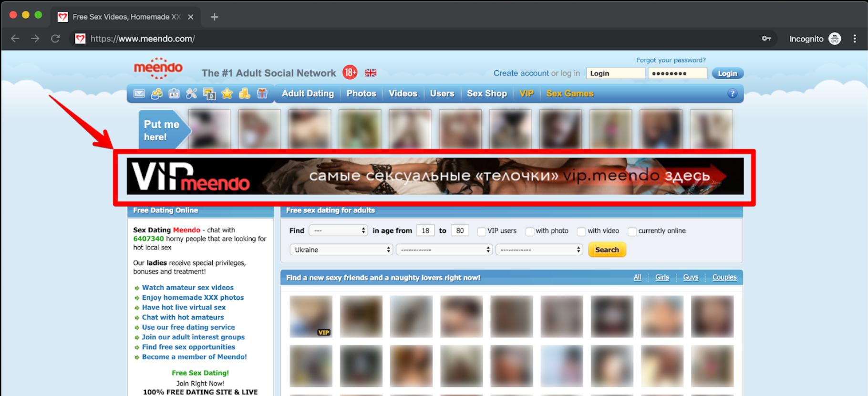This screenshot has width=868, height=396.
Task: Open the VIP menu item
Action: click(527, 94)
